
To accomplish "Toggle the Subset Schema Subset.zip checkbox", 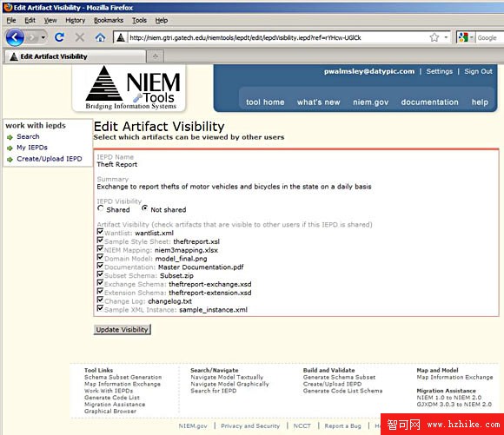I will pyautogui.click(x=100, y=274).
